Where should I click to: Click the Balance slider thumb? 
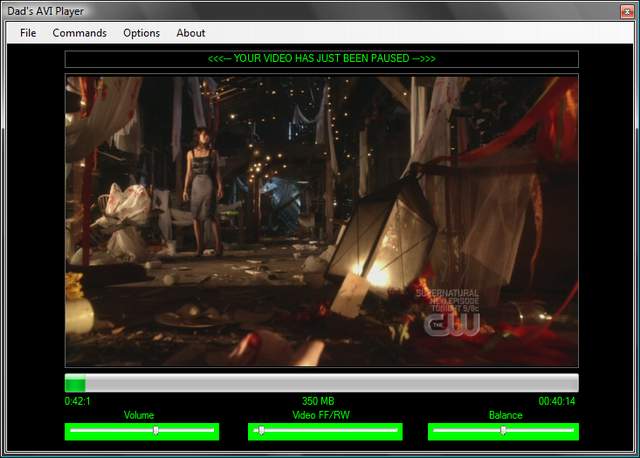pos(503,431)
